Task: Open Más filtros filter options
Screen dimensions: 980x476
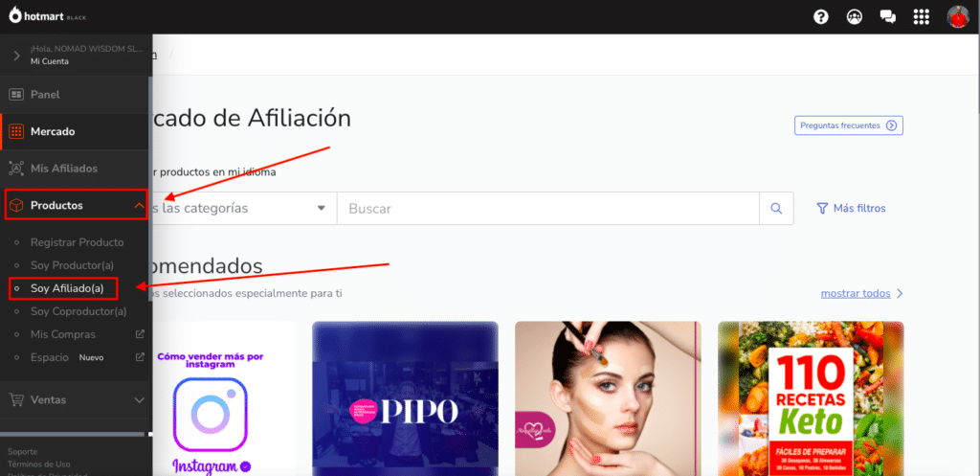Action: [x=851, y=208]
